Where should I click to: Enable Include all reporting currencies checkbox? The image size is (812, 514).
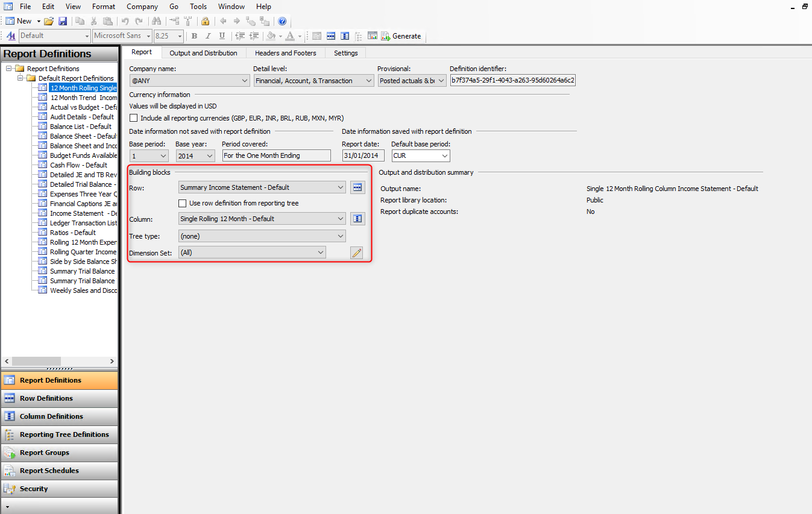click(134, 118)
